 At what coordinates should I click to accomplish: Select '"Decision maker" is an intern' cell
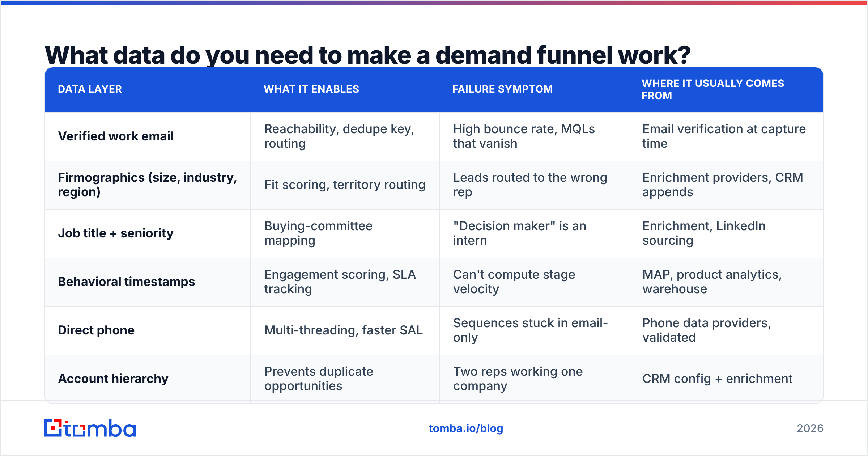point(534,233)
